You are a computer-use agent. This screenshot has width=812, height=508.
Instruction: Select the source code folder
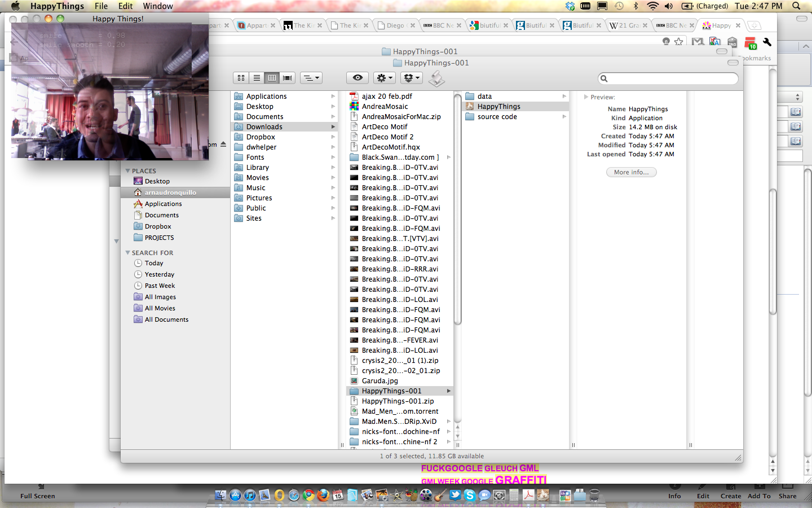497,117
